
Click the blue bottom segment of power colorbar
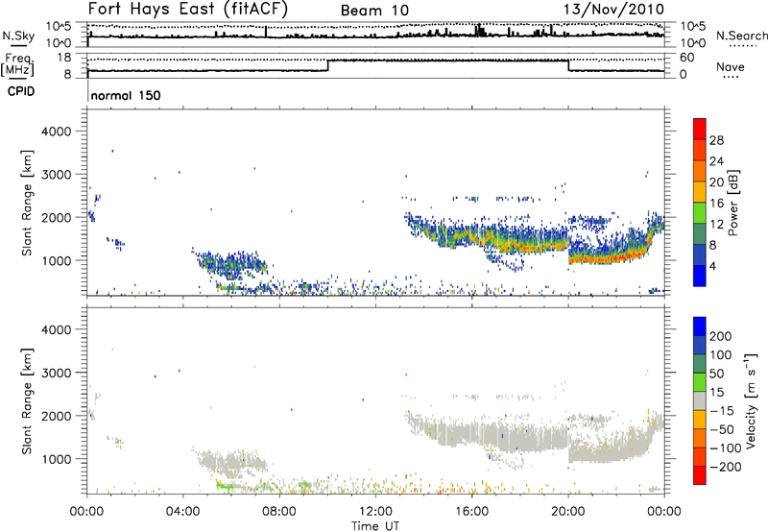click(x=700, y=276)
